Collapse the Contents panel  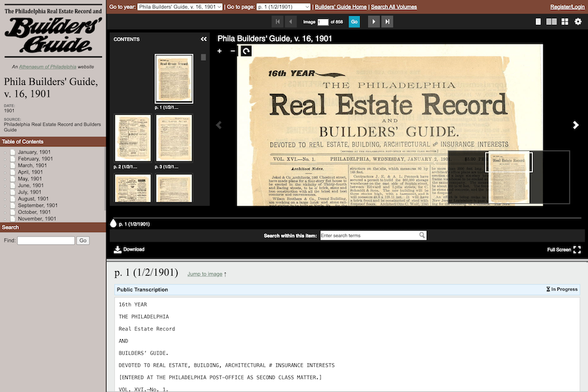[x=203, y=39]
